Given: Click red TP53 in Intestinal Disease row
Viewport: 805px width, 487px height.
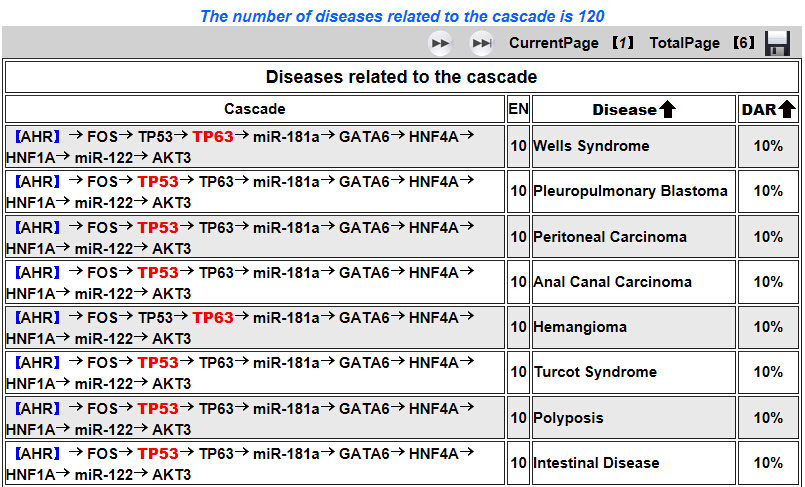Looking at the screenshot, I should pyautogui.click(x=158, y=454).
